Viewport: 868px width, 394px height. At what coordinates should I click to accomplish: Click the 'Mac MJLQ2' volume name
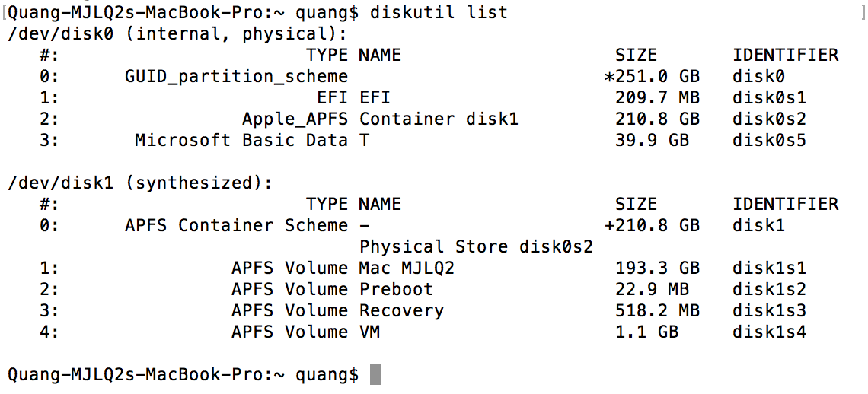pyautogui.click(x=407, y=268)
